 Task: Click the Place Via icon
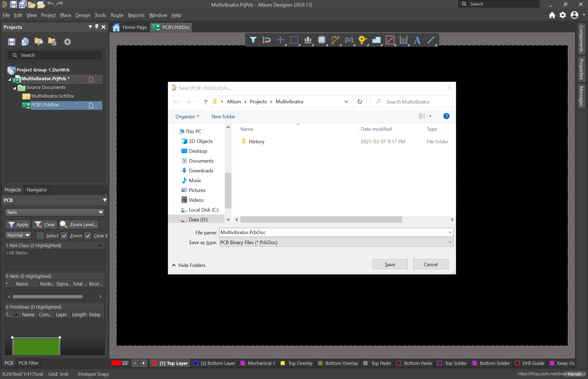coord(362,40)
